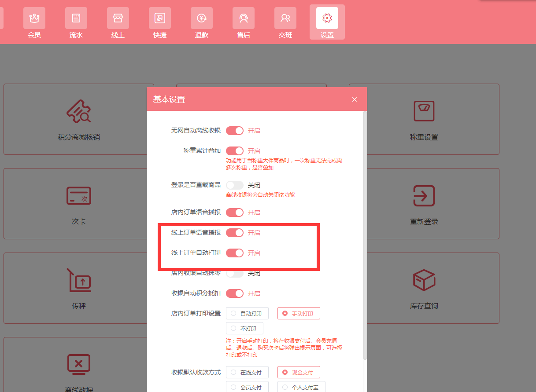Enable 登录是否重载商品 switch
The image size is (536, 392).
tap(235, 185)
